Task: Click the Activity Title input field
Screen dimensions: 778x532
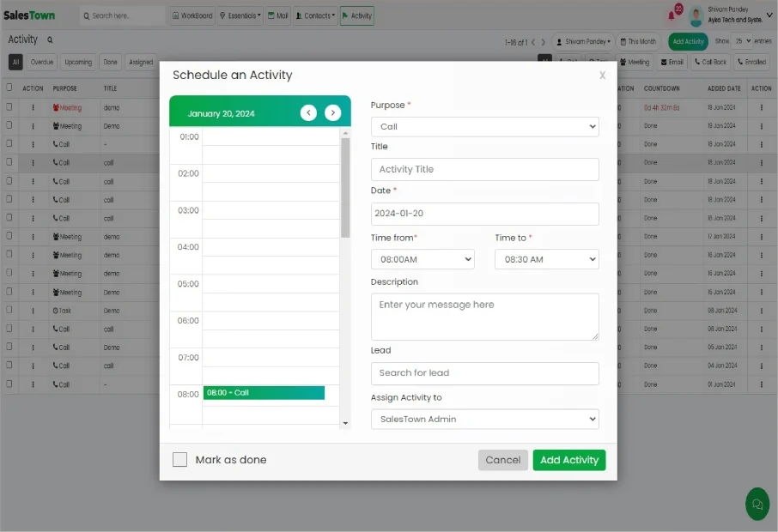Action: 485,170
